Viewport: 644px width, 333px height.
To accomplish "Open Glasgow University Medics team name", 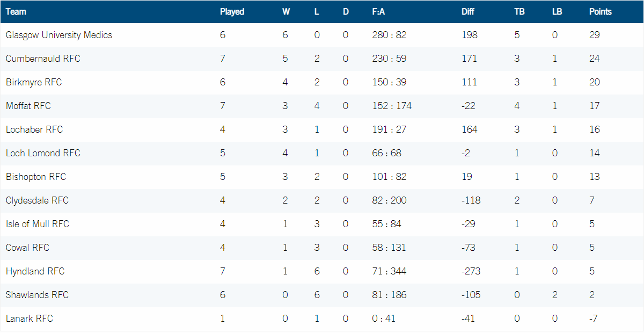I will point(59,35).
